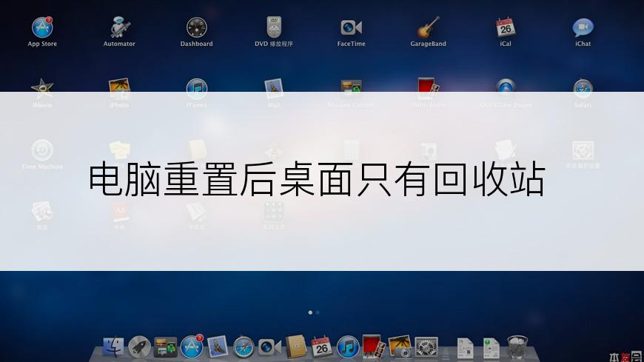Viewport: 644px width, 362px height.
Task: Launch iChat from Launchpad
Action: (583, 27)
